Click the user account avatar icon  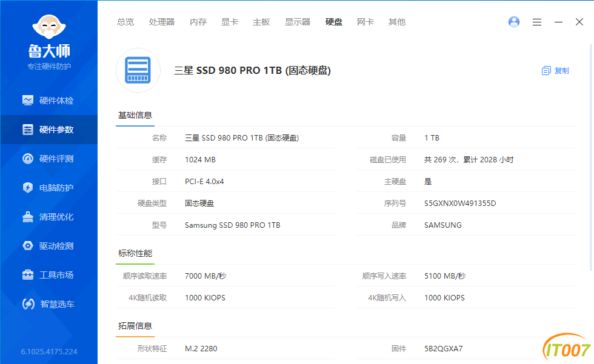[x=514, y=22]
